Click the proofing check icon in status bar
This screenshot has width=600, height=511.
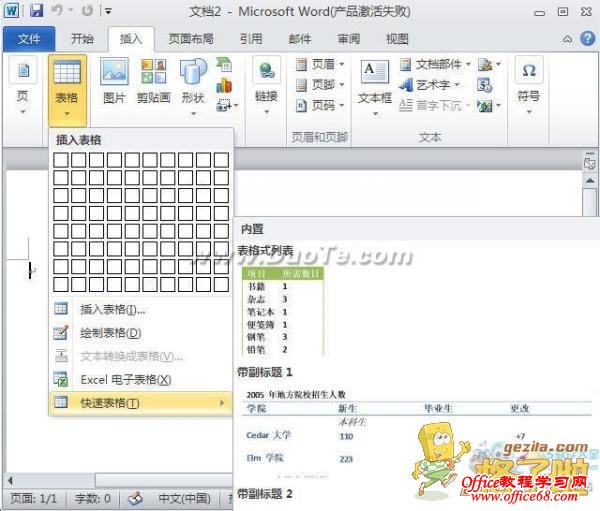coord(136,498)
